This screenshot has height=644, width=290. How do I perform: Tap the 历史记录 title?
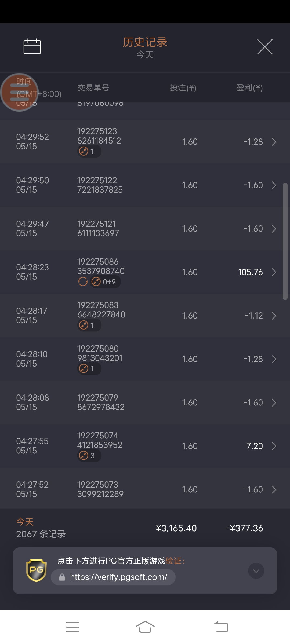(145, 42)
